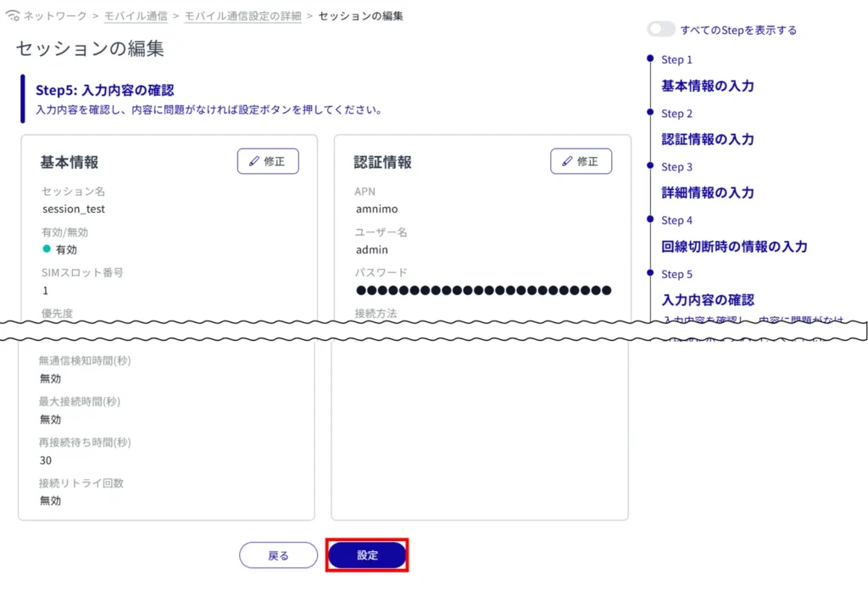The image size is (868, 597).
Task: Click pencil icon in 認証情報 修正 button
Action: coord(567,161)
